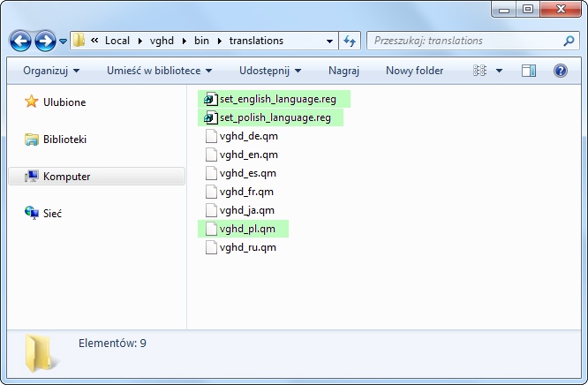Click the search magnifier icon
588x385 pixels.
(x=569, y=41)
